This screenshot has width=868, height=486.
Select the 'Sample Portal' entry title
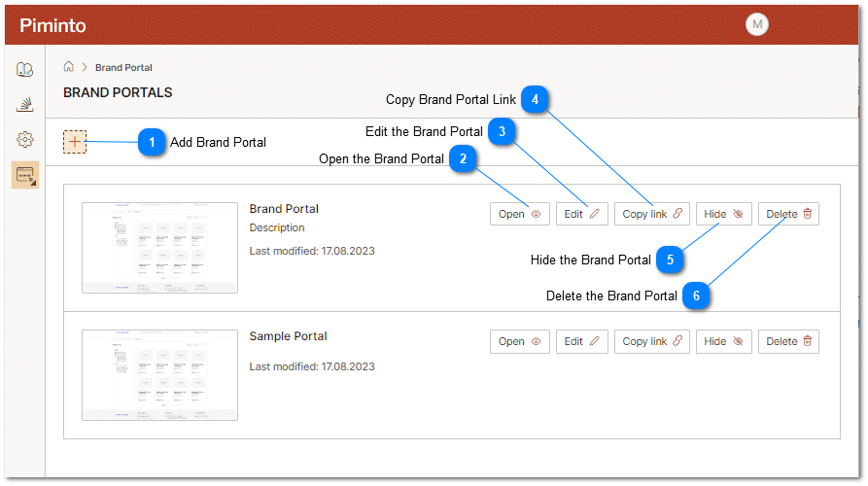pos(288,336)
